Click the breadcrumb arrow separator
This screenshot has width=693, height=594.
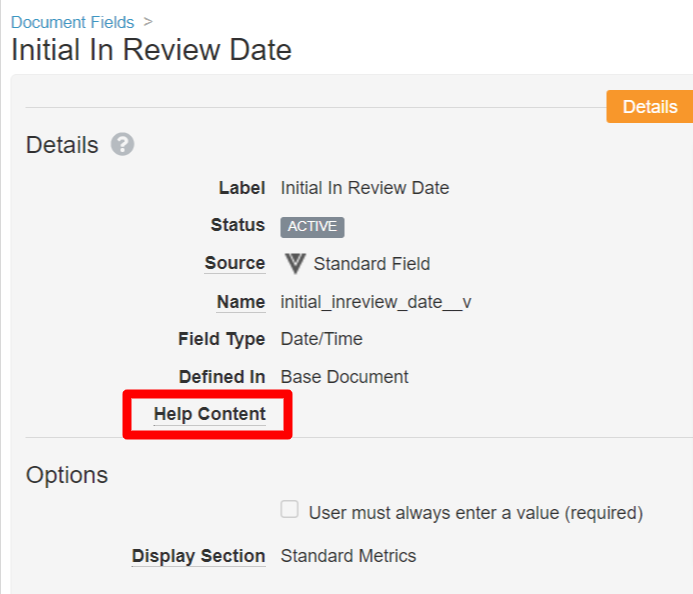[x=148, y=21]
